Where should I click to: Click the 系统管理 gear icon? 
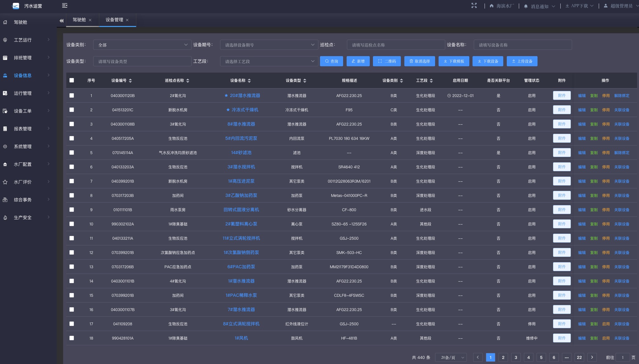(x=5, y=146)
